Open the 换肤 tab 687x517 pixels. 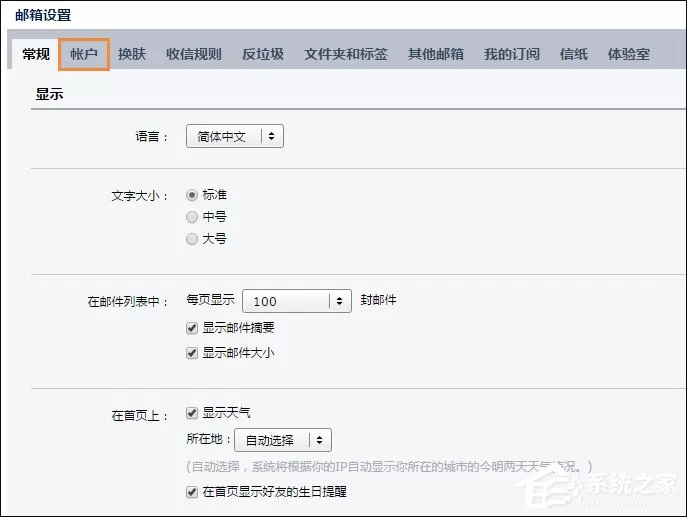[x=132, y=54]
